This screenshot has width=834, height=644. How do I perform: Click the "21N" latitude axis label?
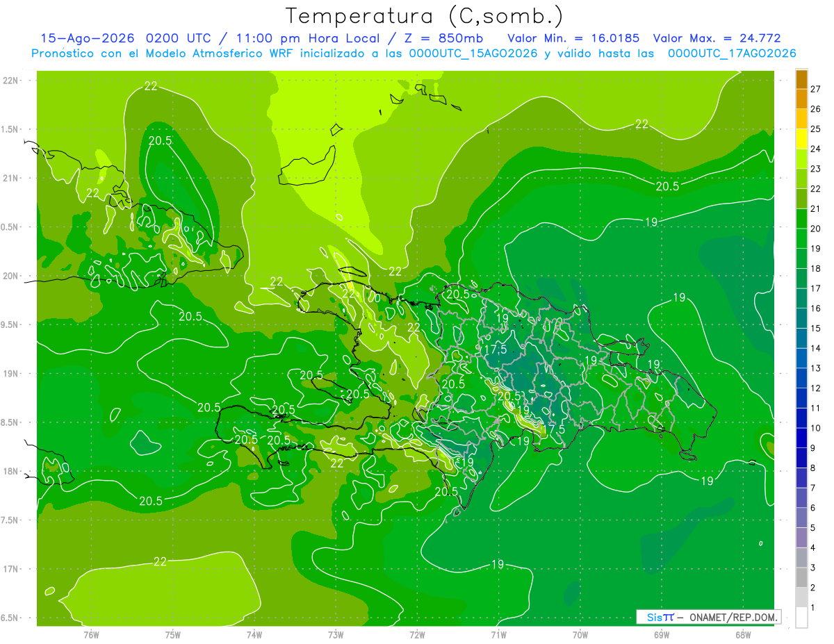point(11,178)
